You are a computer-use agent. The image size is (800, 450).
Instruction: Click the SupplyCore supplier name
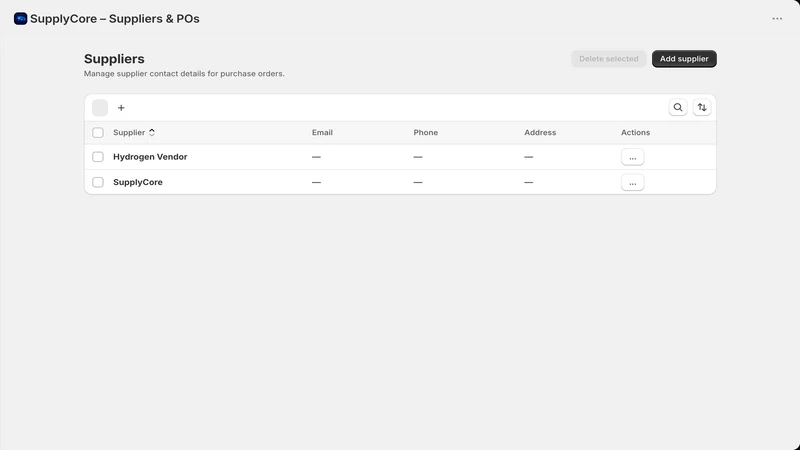(138, 182)
